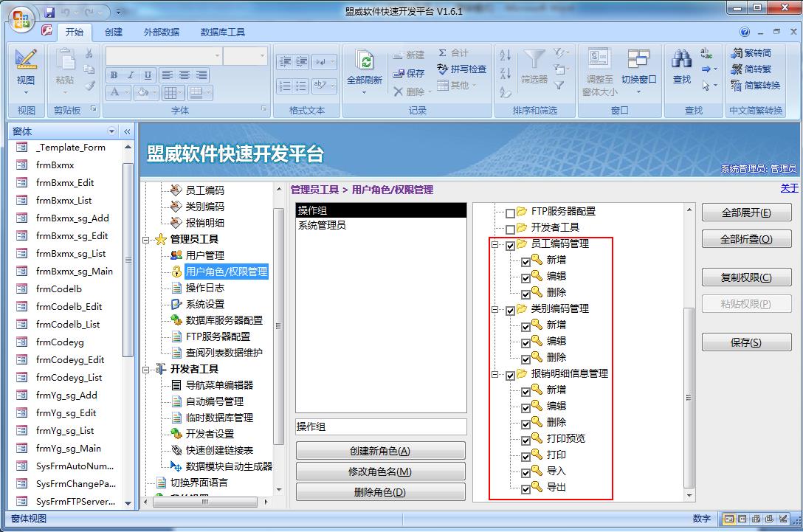Viewport: 803px width, 532px height.
Task: Switch to the 创建 ribbon tab
Action: click(x=114, y=32)
